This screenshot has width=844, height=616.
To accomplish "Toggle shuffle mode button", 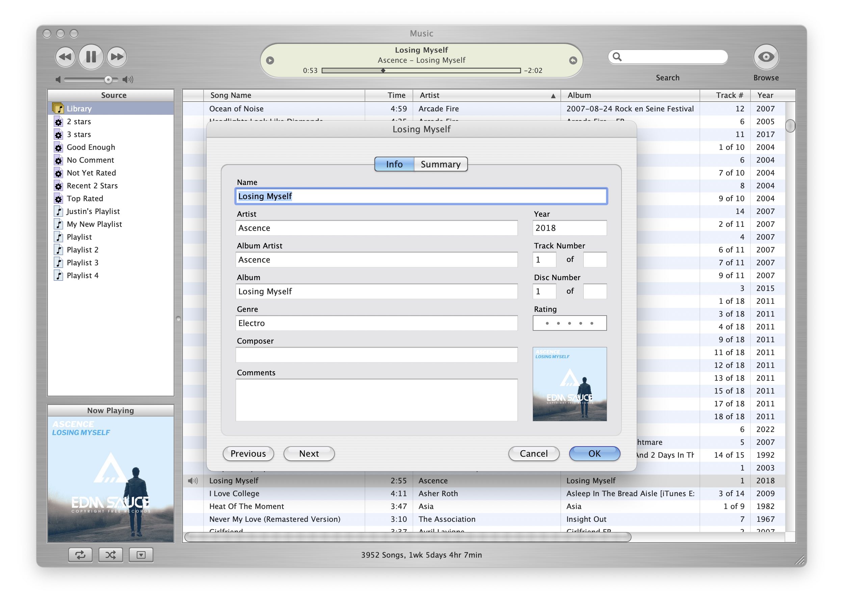I will point(110,555).
